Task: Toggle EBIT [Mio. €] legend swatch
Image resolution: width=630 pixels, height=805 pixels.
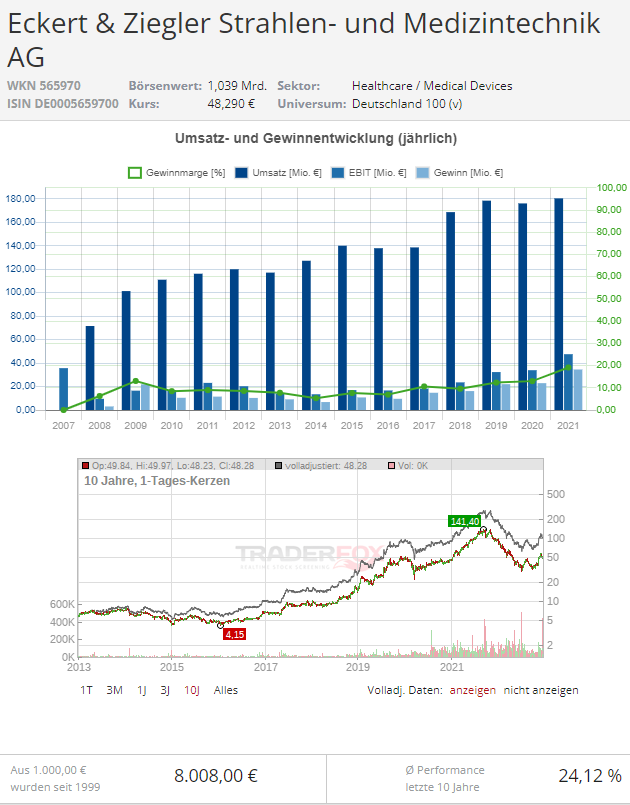Action: point(338,173)
